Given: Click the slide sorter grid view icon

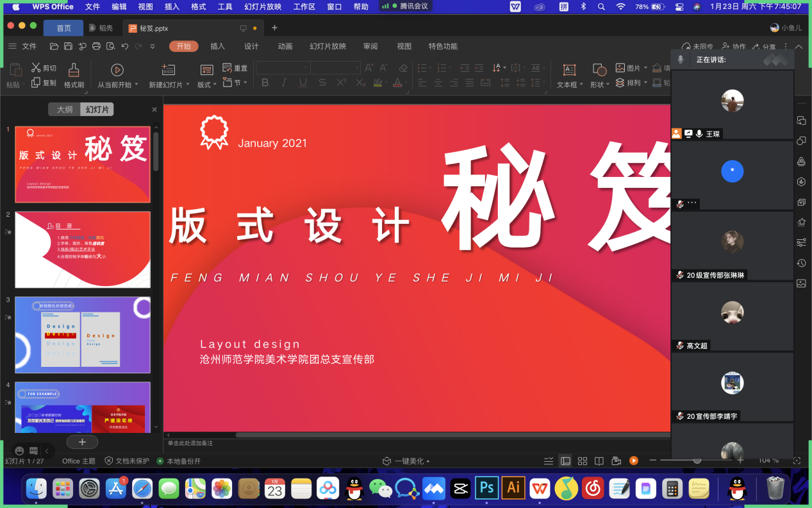Looking at the screenshot, I should pos(583,461).
